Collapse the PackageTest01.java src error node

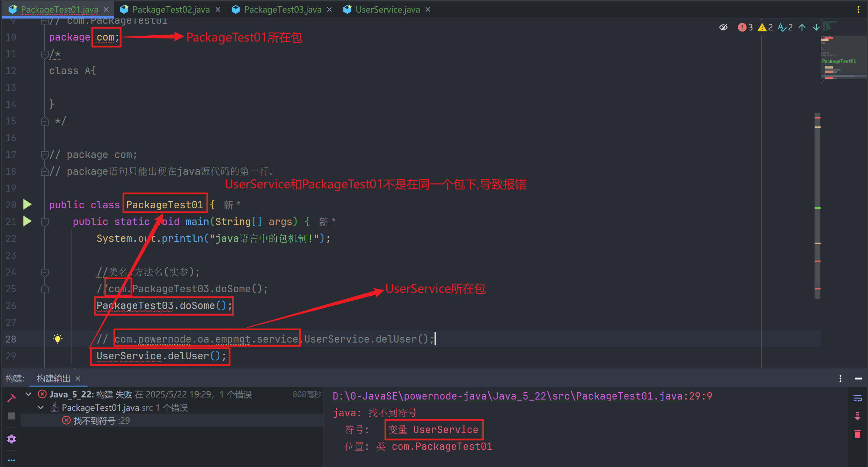pos(41,408)
